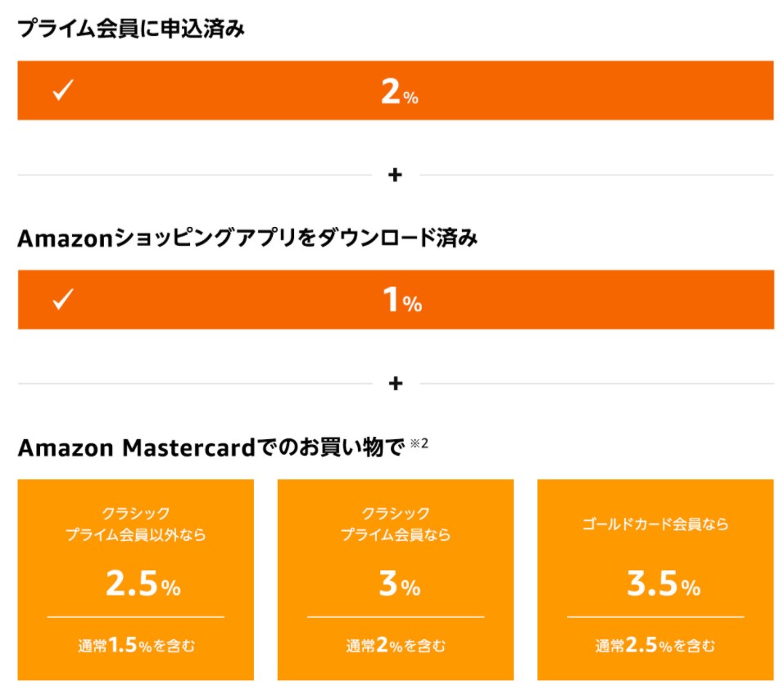Select the orange 1% shopping app bar
Screen dimensions: 784x690
tap(396, 299)
